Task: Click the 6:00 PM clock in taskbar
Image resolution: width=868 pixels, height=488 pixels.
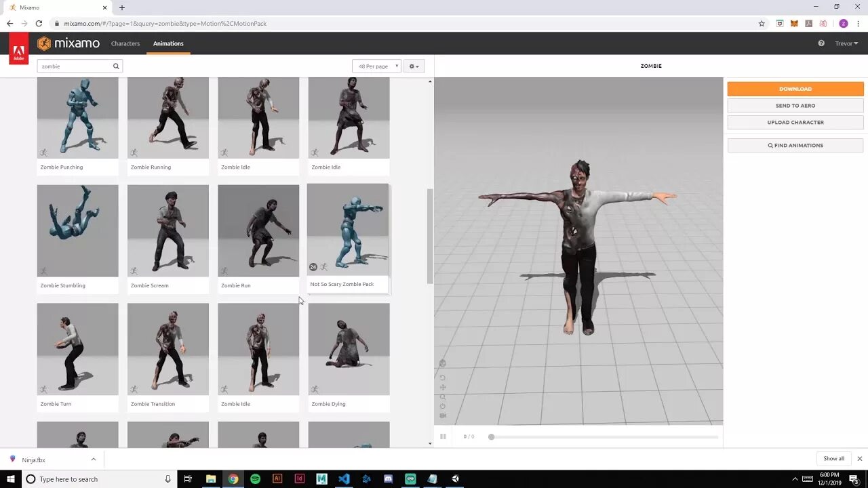Action: 831,475
